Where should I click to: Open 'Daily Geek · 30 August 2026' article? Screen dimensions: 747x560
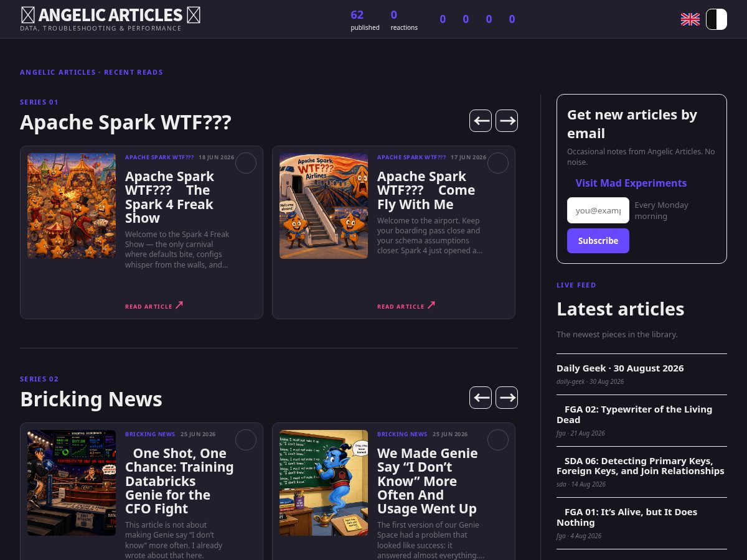(x=620, y=368)
